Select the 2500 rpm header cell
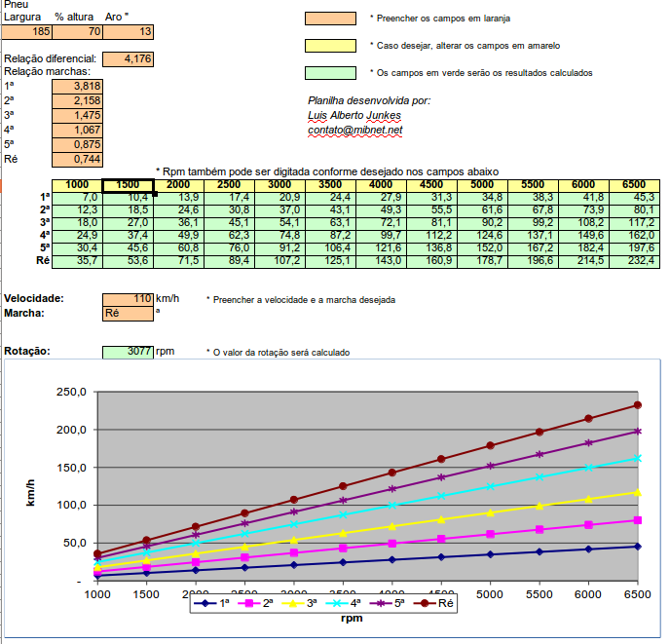 pyautogui.click(x=229, y=185)
